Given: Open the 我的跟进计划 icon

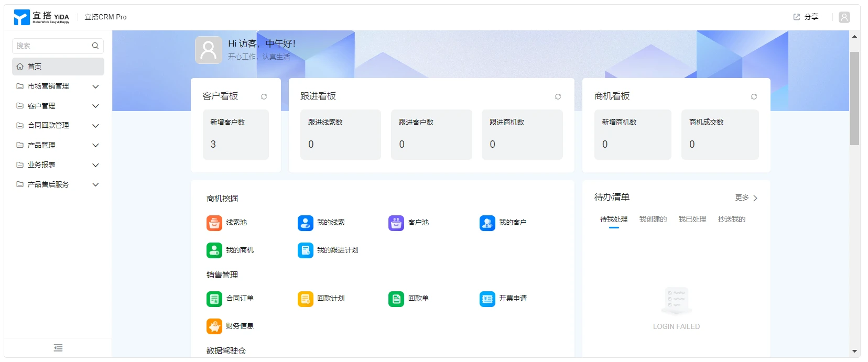Looking at the screenshot, I should pos(306,250).
